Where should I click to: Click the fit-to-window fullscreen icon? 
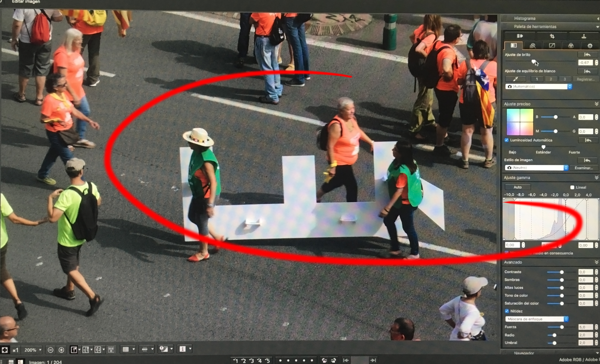click(x=5, y=350)
